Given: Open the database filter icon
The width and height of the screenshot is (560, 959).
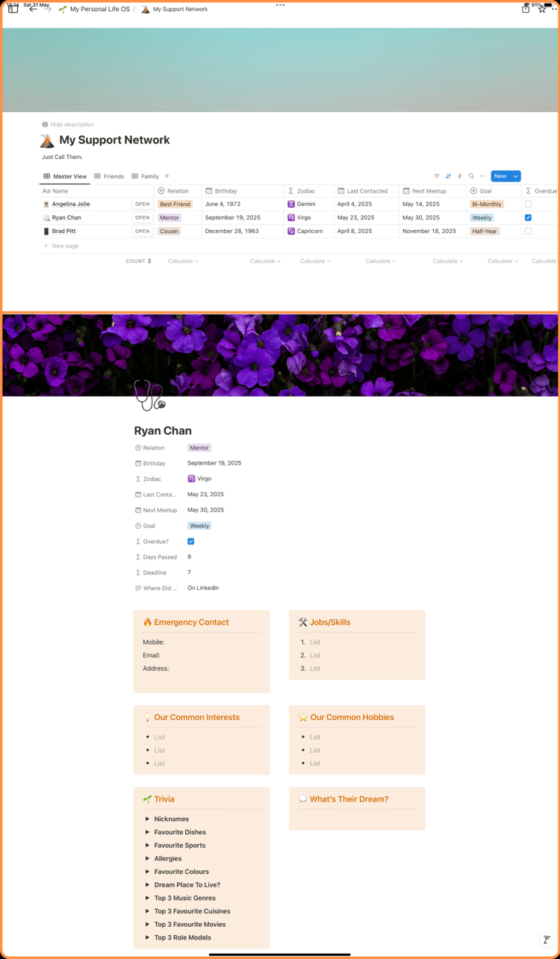Looking at the screenshot, I should (437, 176).
